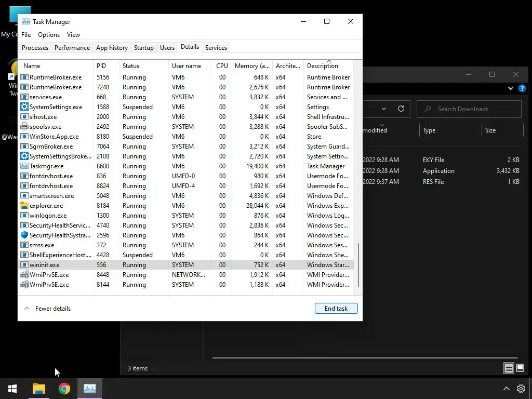Screen dimensions: 532x399
Task: Switch to the Startup tab
Action: point(144,47)
